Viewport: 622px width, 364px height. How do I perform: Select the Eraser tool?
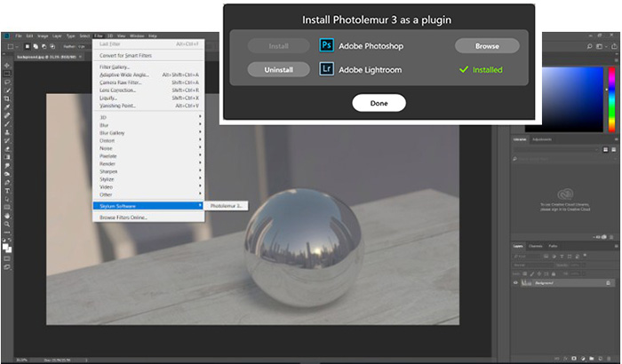[7, 149]
